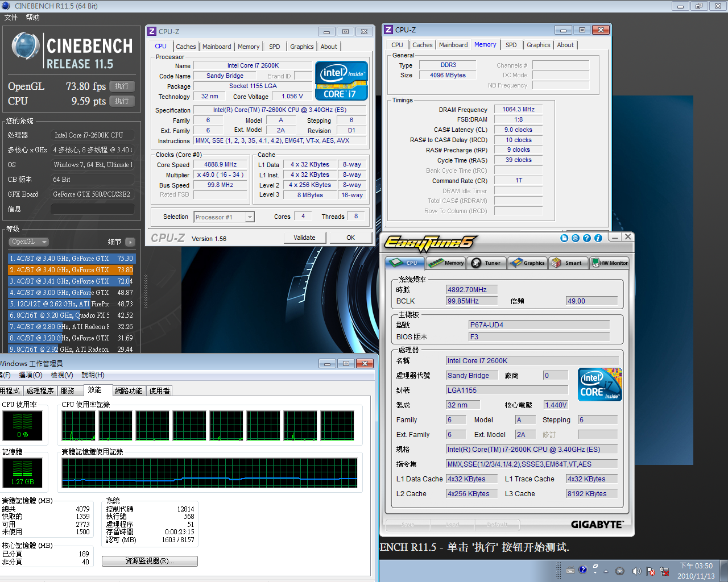Open the EasyTune6 Graphics tab

pos(528,263)
